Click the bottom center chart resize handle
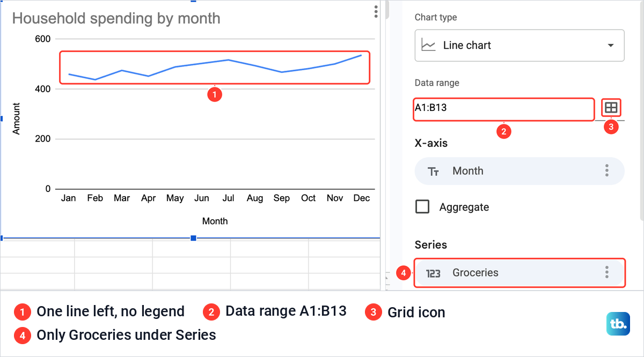The image size is (644, 357). click(x=194, y=238)
